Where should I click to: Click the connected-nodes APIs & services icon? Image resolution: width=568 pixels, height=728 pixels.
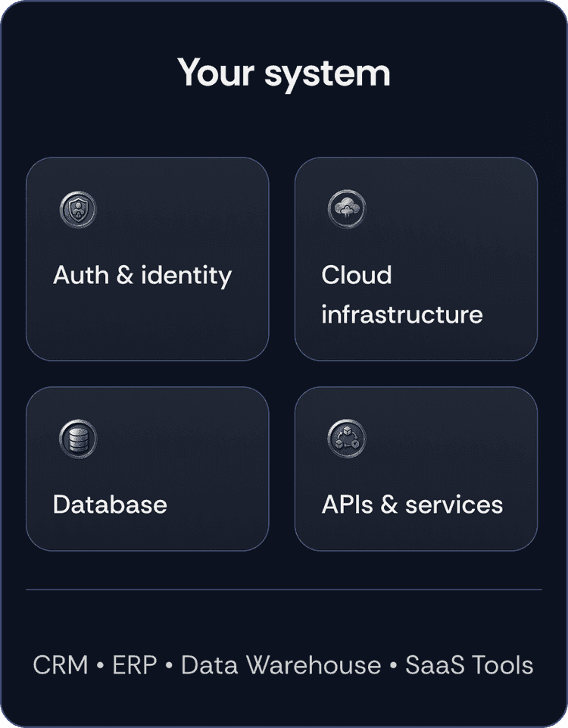(347, 439)
